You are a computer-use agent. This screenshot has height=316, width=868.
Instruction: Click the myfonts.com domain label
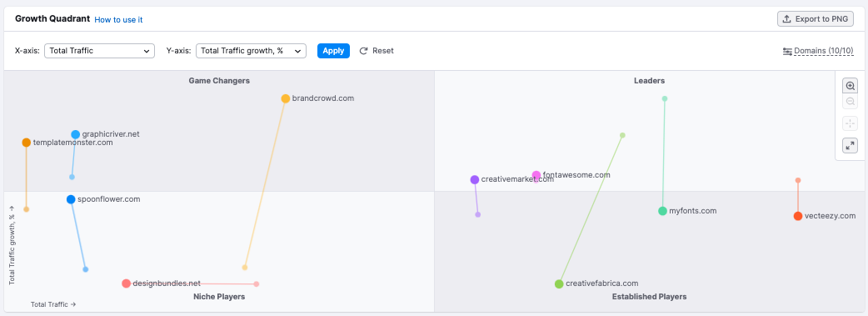(693, 211)
